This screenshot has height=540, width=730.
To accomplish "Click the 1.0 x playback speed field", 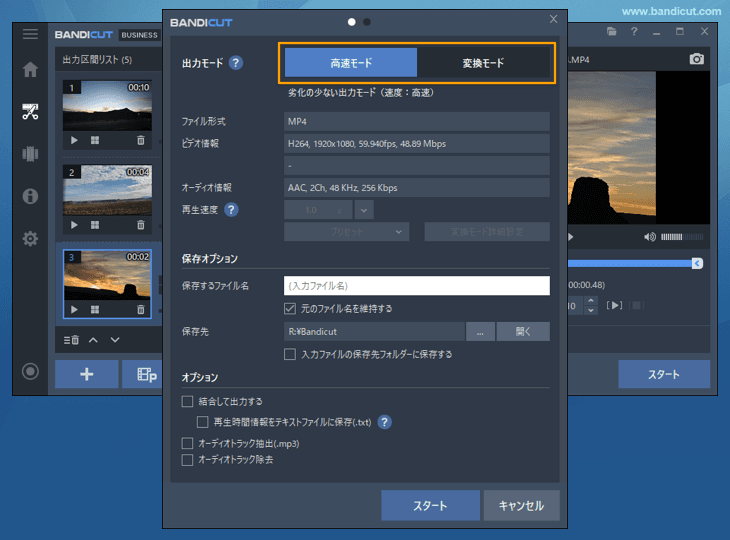I will coord(319,210).
